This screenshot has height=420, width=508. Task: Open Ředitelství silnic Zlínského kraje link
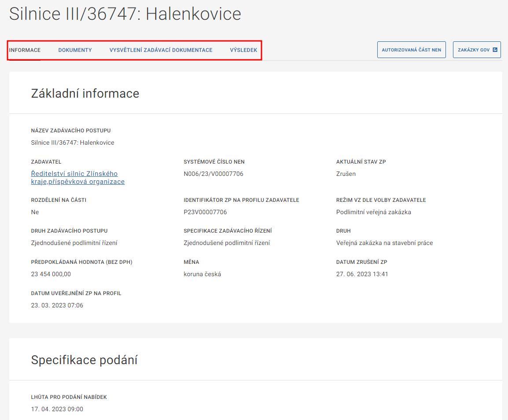(78, 178)
